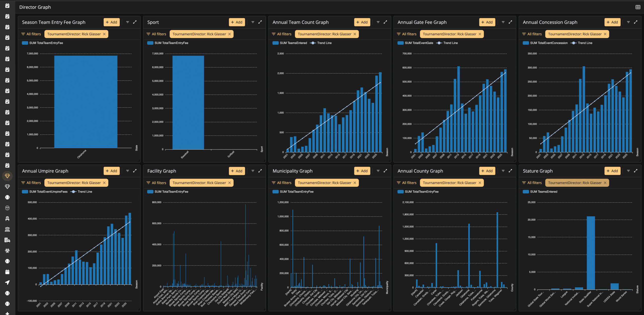
Task: Expand the Facility Graph to fullscreen
Action: pos(260,171)
